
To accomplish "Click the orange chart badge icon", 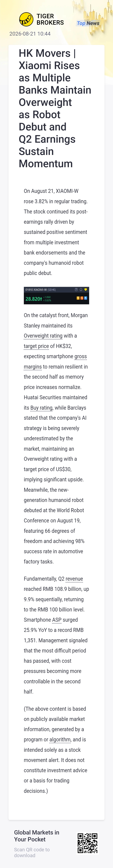I will [82, 298].
